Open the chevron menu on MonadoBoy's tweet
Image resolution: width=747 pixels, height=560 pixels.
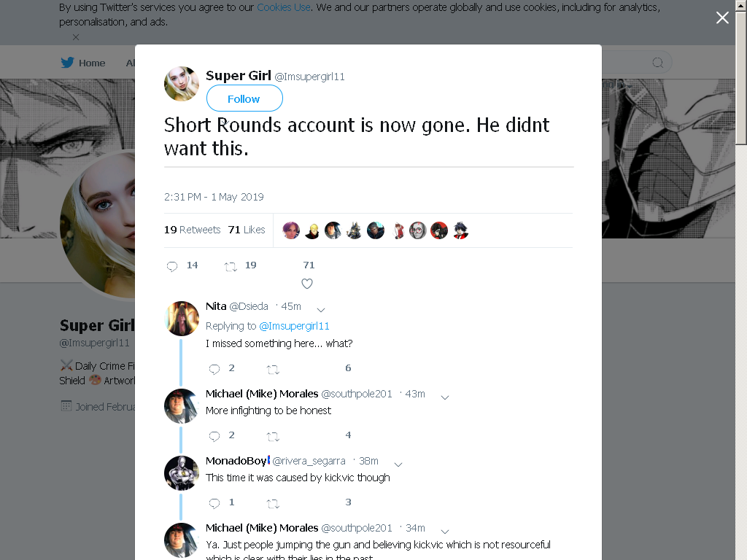coord(399,464)
